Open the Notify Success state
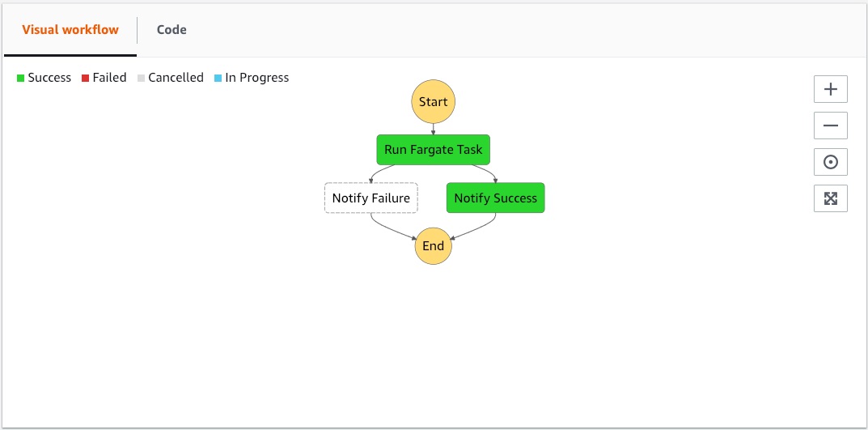Screen dimensions: 868x430 496,198
